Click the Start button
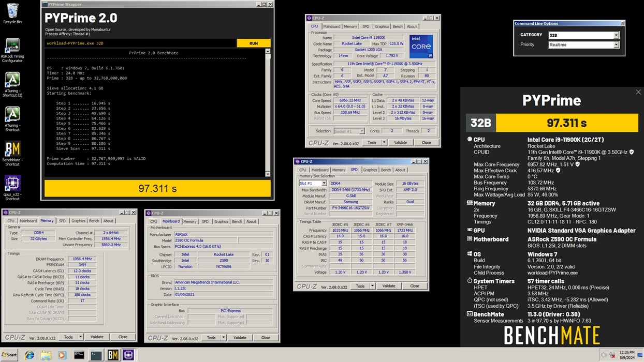This screenshot has width=644, height=362. [x=10, y=355]
